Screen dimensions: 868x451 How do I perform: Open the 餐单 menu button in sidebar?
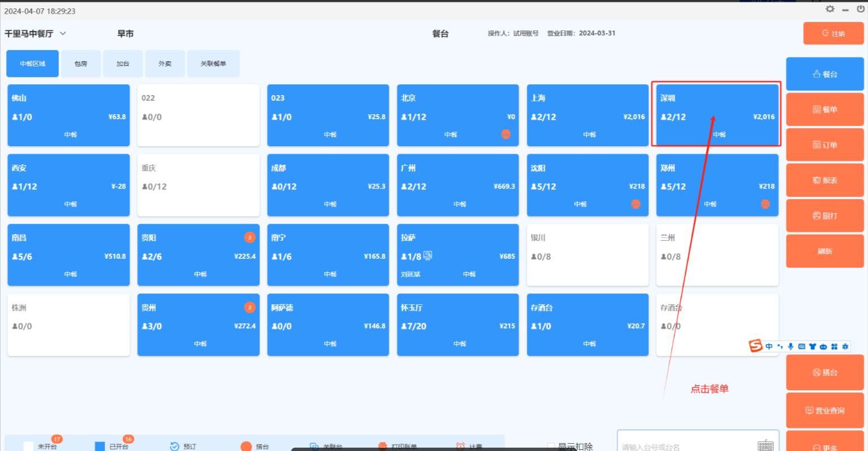825,110
